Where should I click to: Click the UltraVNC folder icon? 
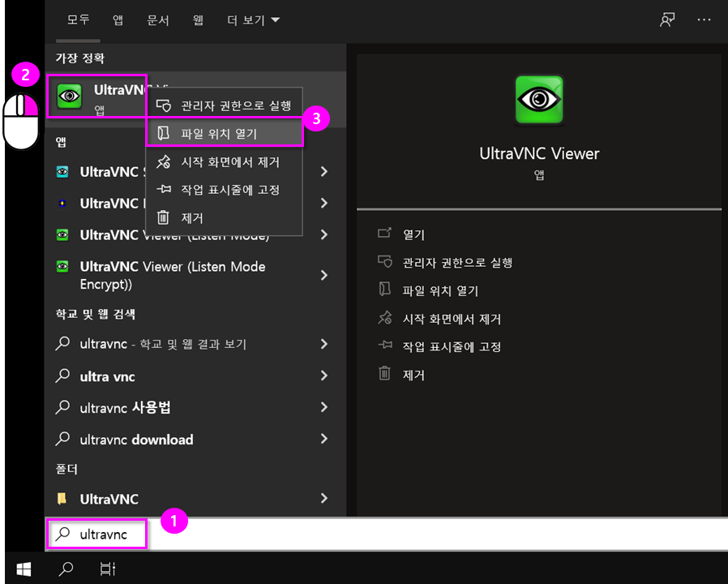click(62, 499)
